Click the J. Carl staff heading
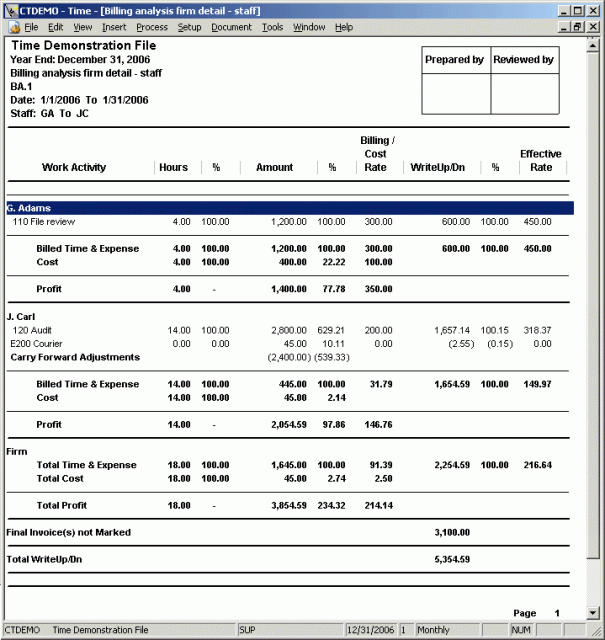605x640 pixels. click(x=23, y=316)
